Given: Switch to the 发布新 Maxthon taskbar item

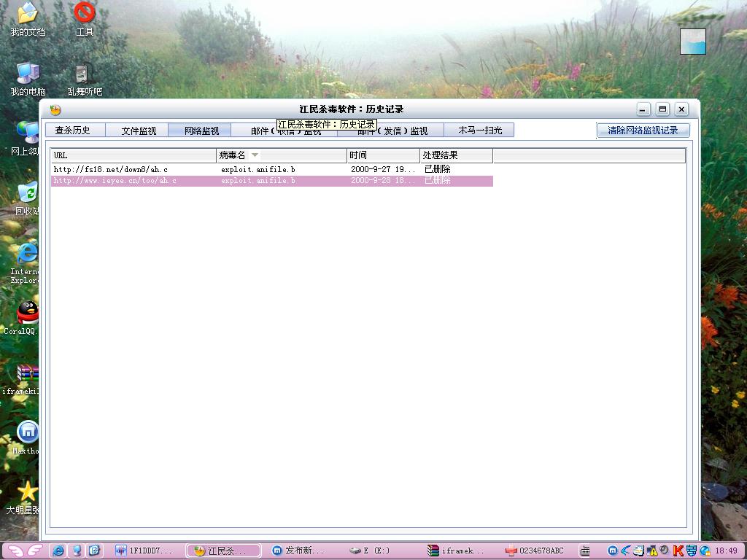Looking at the screenshot, I should [299, 551].
